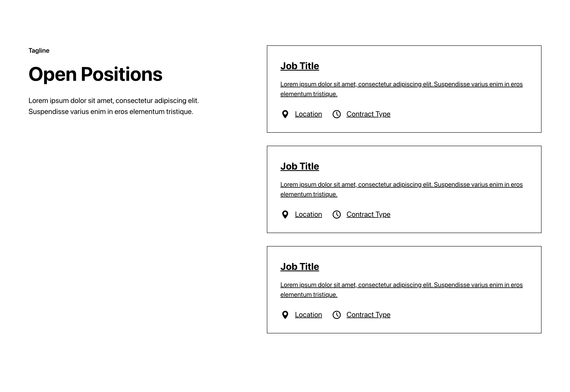Click the Tagline text above the heading
This screenshot has height=392, width=570.
[x=39, y=51]
